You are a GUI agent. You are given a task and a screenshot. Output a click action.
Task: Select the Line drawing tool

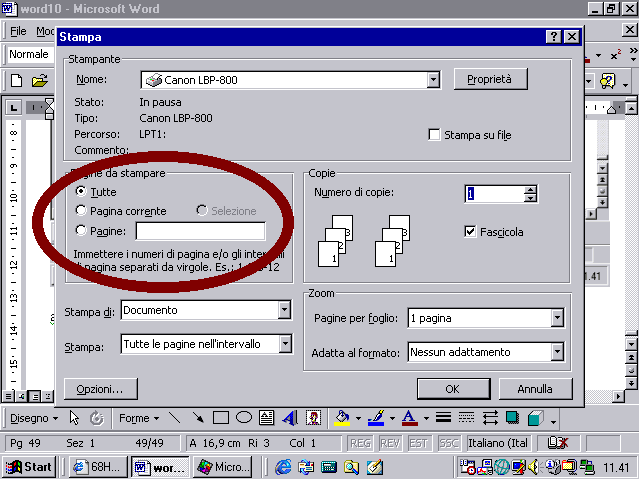[175, 418]
